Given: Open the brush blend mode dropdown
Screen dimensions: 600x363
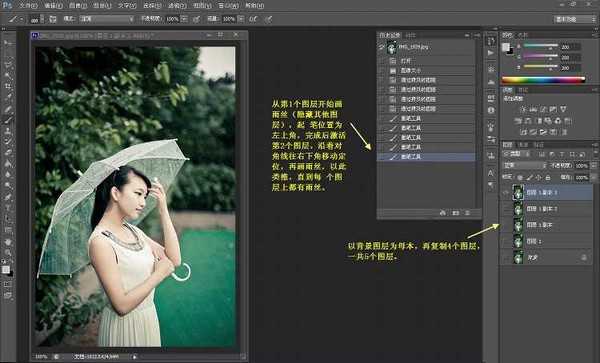Looking at the screenshot, I should [x=106, y=19].
